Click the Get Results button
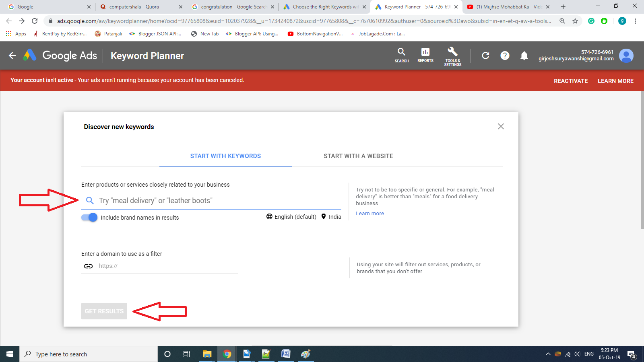 (104, 311)
